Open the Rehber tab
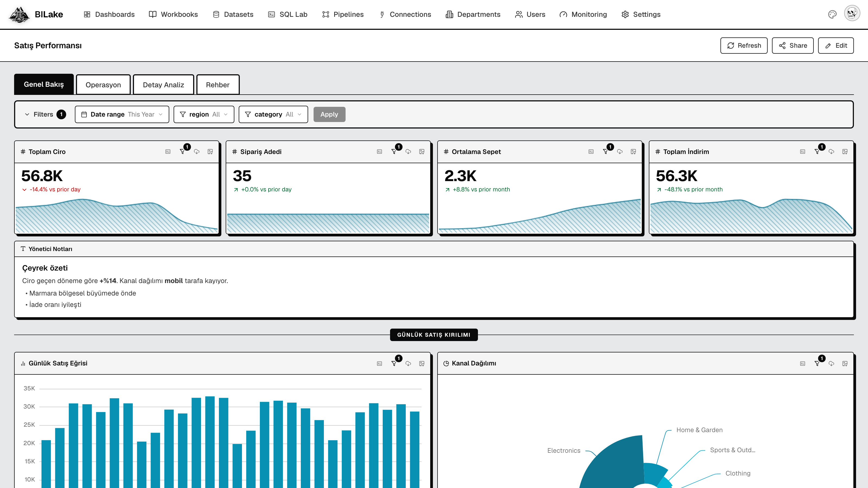The height and width of the screenshot is (488, 868). 218,85
